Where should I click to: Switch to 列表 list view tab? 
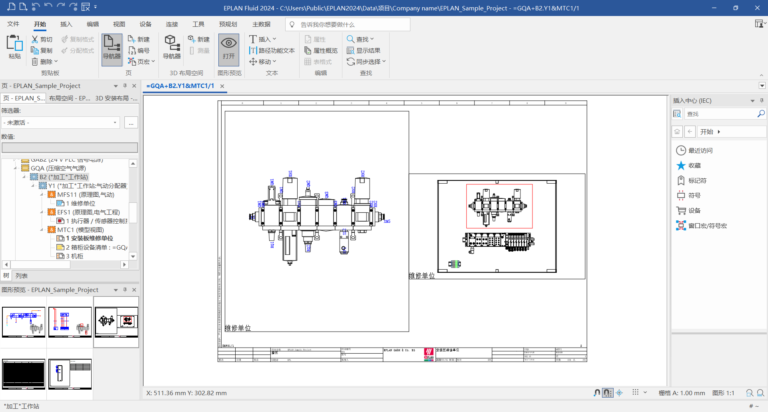coord(22,276)
